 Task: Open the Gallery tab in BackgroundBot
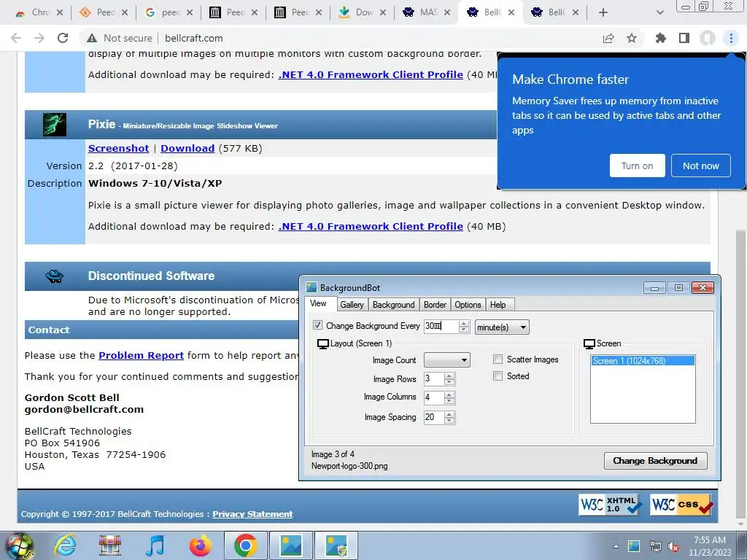(x=352, y=305)
